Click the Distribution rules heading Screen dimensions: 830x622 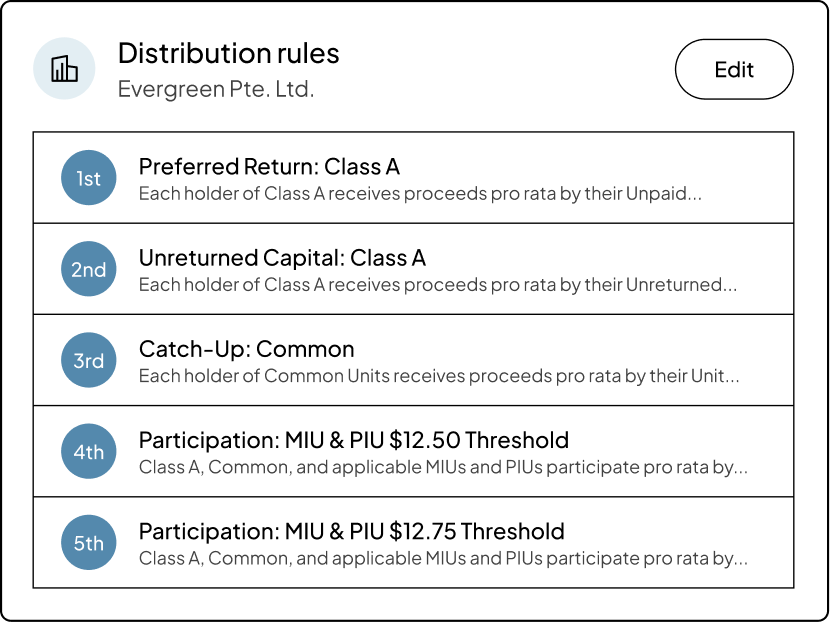229,53
